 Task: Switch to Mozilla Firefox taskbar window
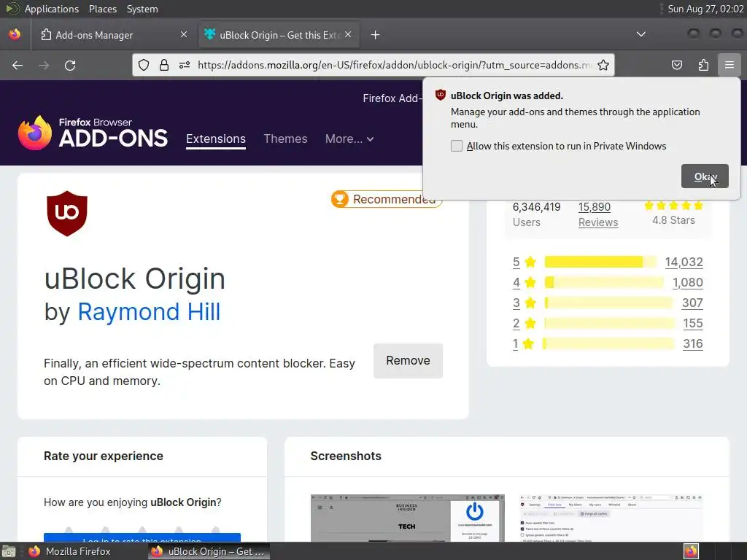tap(70, 551)
